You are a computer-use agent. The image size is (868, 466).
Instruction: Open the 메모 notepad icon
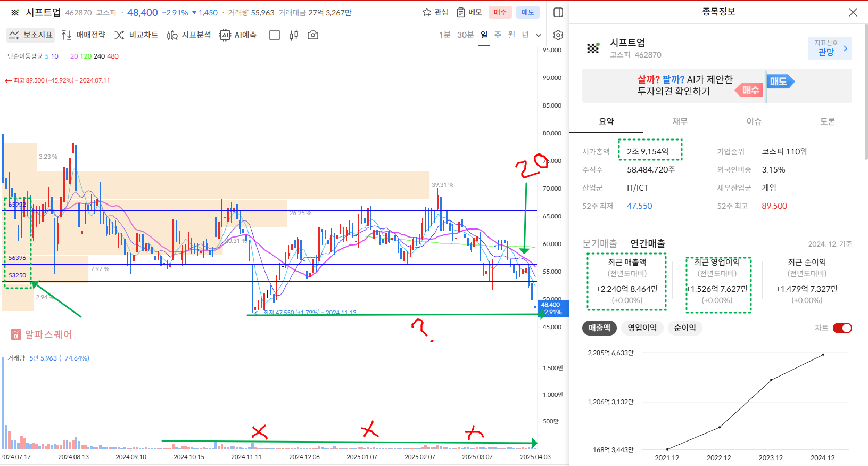(x=461, y=12)
